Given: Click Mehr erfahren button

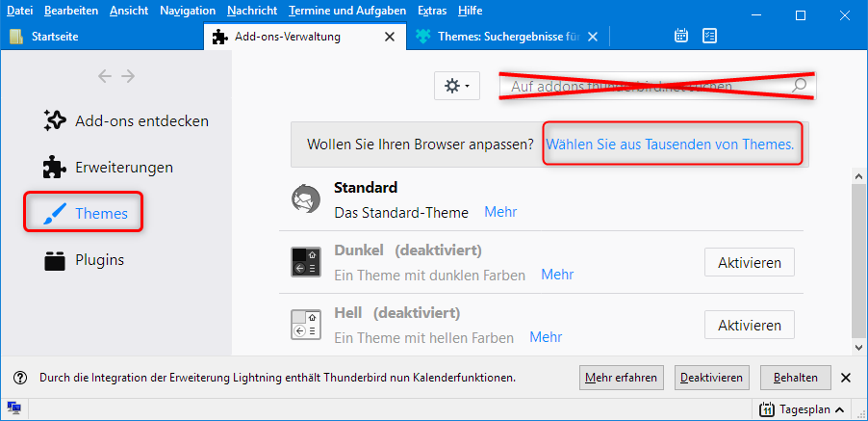Looking at the screenshot, I should click(x=622, y=378).
